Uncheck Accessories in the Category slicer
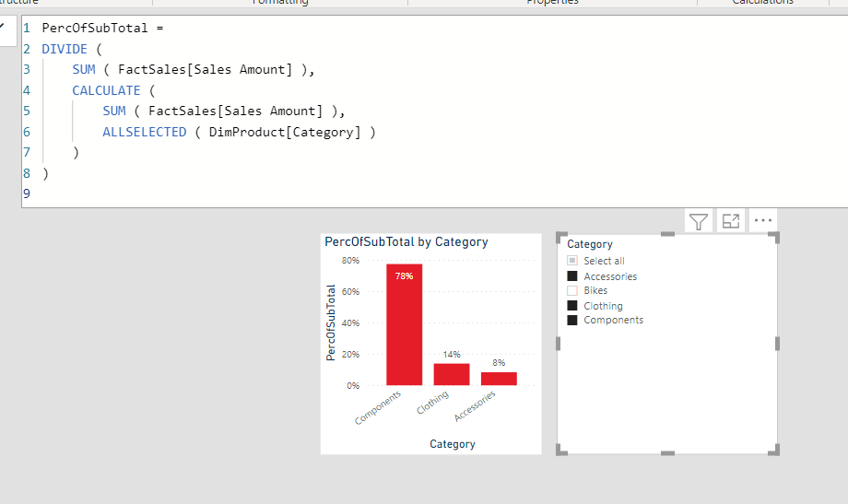Image resolution: width=848 pixels, height=504 pixels. point(572,276)
